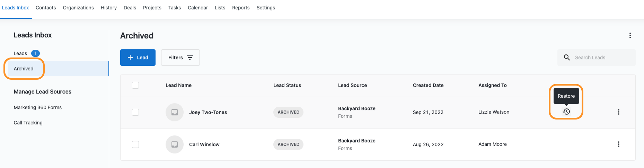
Task: Go to the Reports tab
Action: [241, 8]
